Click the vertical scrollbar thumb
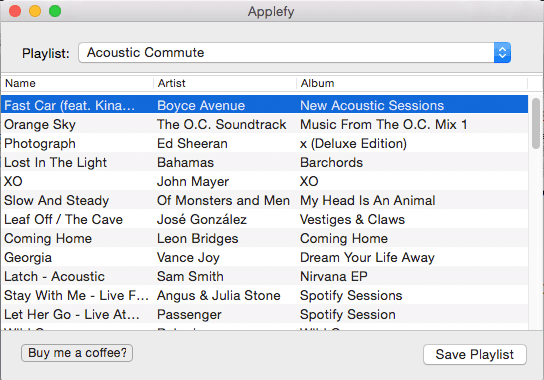544x380 pixels. pos(536,123)
